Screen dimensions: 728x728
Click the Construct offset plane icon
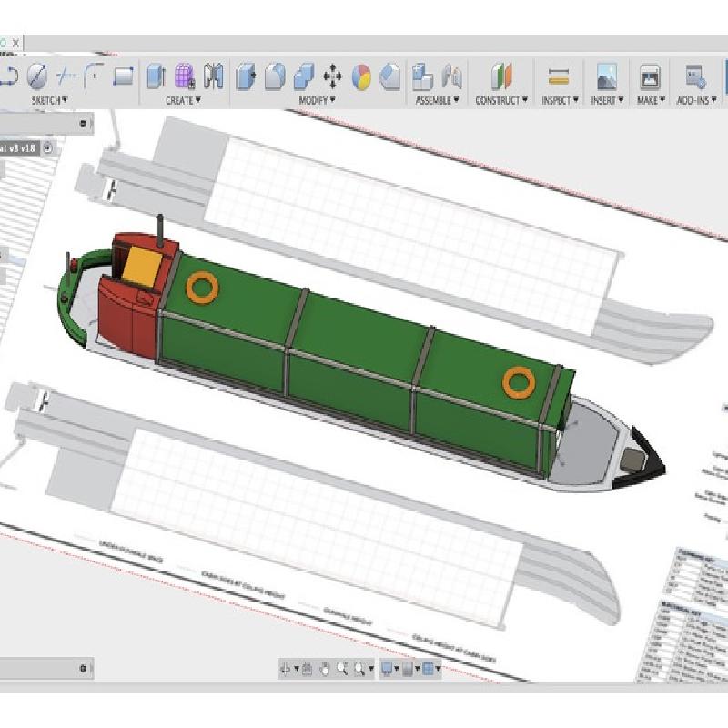click(501, 76)
